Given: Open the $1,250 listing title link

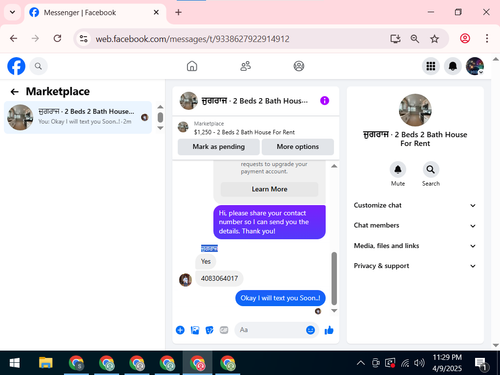Looking at the screenshot, I should (x=244, y=132).
